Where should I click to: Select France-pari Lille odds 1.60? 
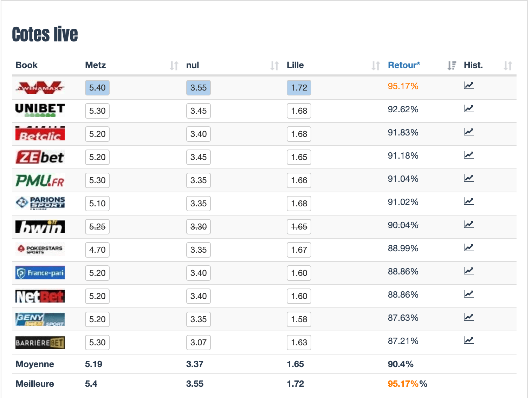299,273
